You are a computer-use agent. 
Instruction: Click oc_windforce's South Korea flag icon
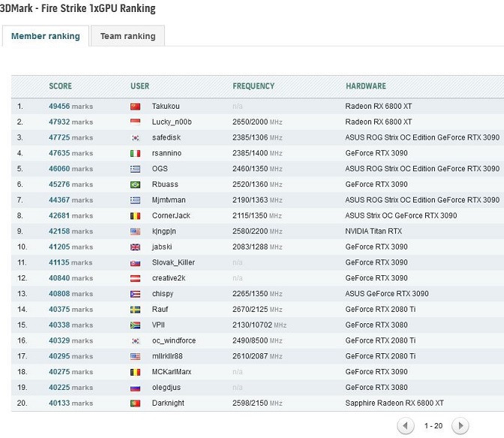pos(135,341)
